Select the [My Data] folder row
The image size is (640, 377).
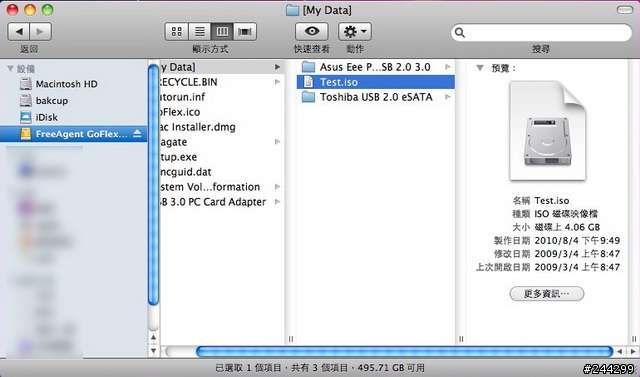222,67
